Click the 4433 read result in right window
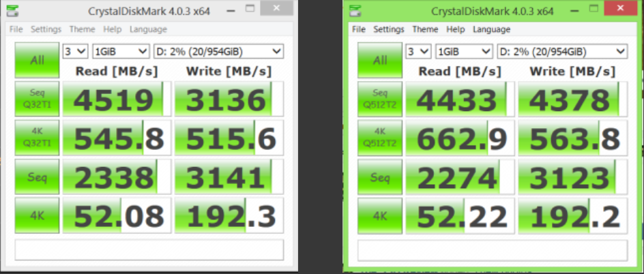The height and width of the screenshot is (274, 644). tap(460, 99)
